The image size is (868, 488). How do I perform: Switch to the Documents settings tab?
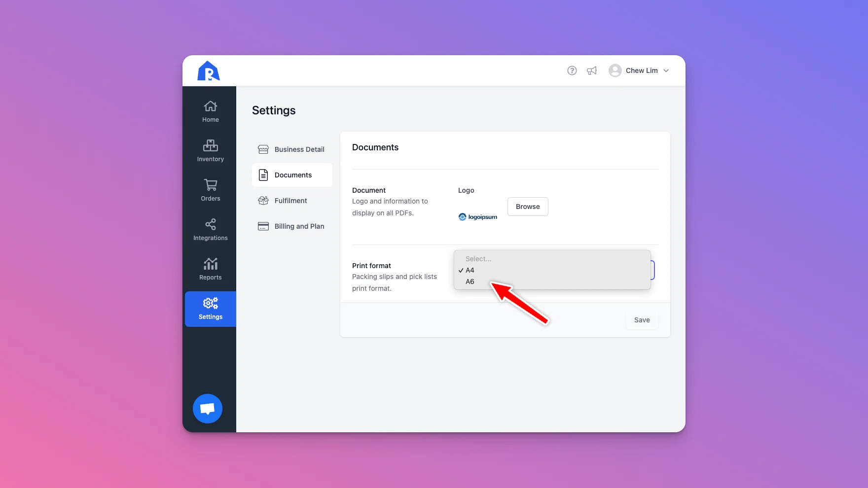pyautogui.click(x=292, y=175)
